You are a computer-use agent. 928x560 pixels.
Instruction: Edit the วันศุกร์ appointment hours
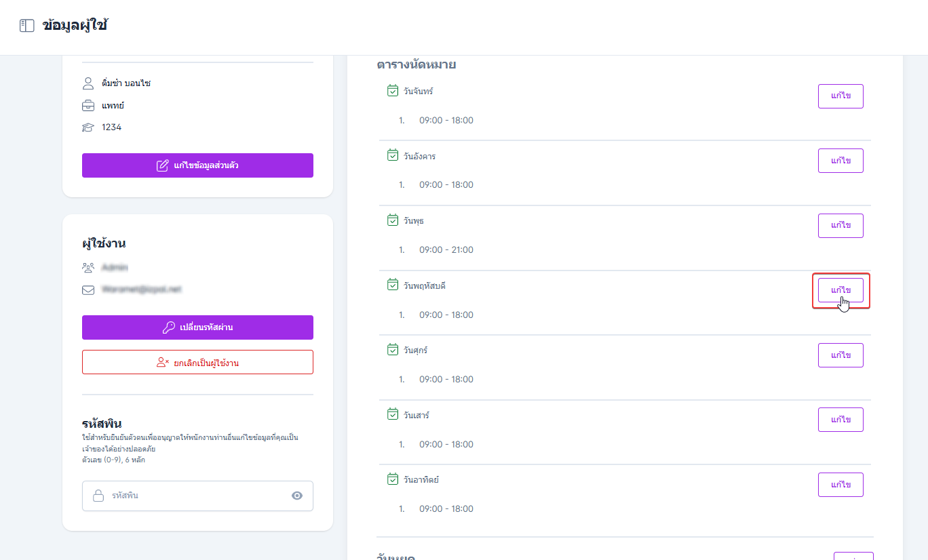pos(840,355)
